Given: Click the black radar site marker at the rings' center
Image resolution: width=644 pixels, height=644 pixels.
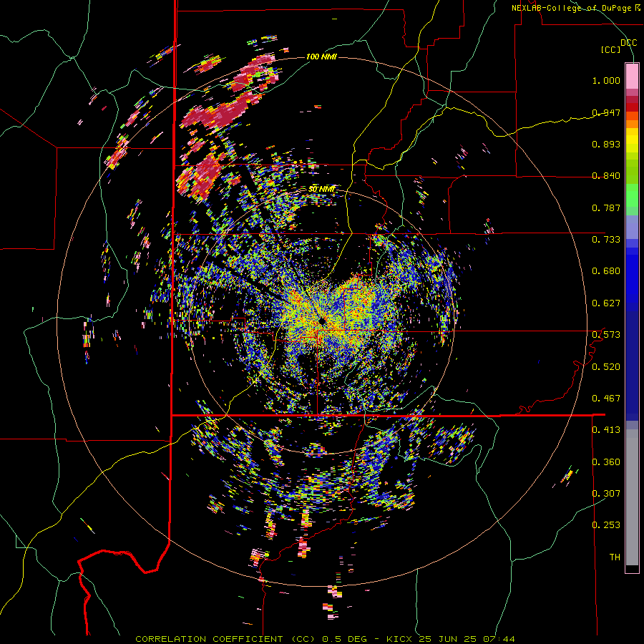Looking at the screenshot, I should click(x=321, y=321).
